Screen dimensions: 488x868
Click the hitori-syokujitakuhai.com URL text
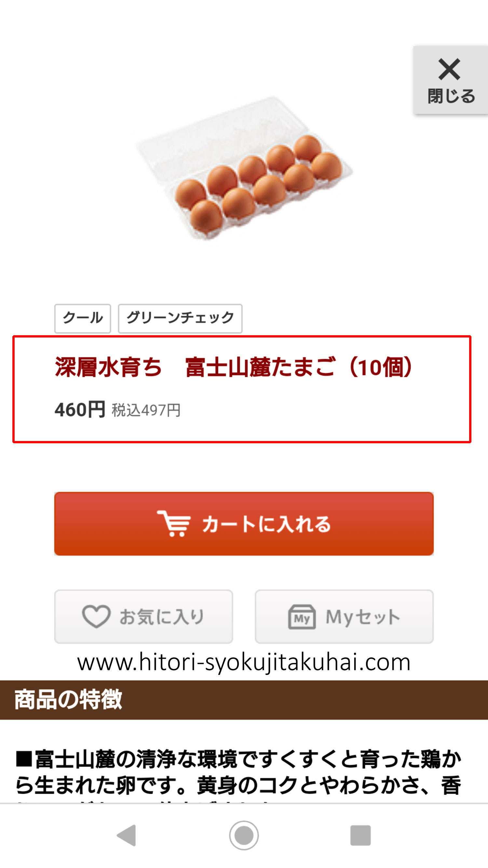point(244,662)
